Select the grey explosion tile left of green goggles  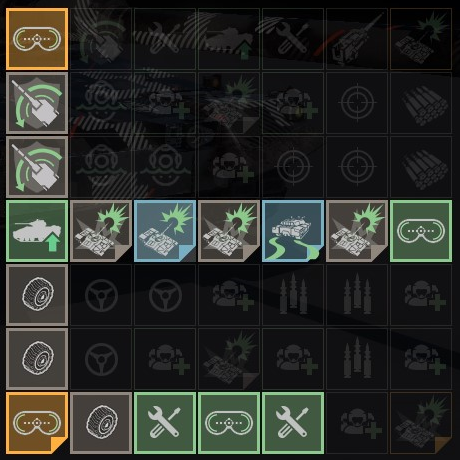[x=357, y=231]
